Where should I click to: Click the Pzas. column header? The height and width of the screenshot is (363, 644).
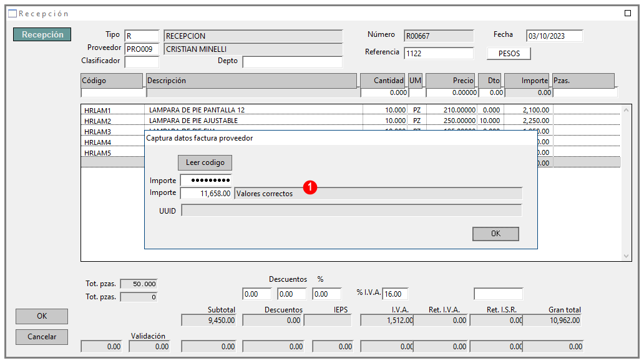tap(583, 81)
